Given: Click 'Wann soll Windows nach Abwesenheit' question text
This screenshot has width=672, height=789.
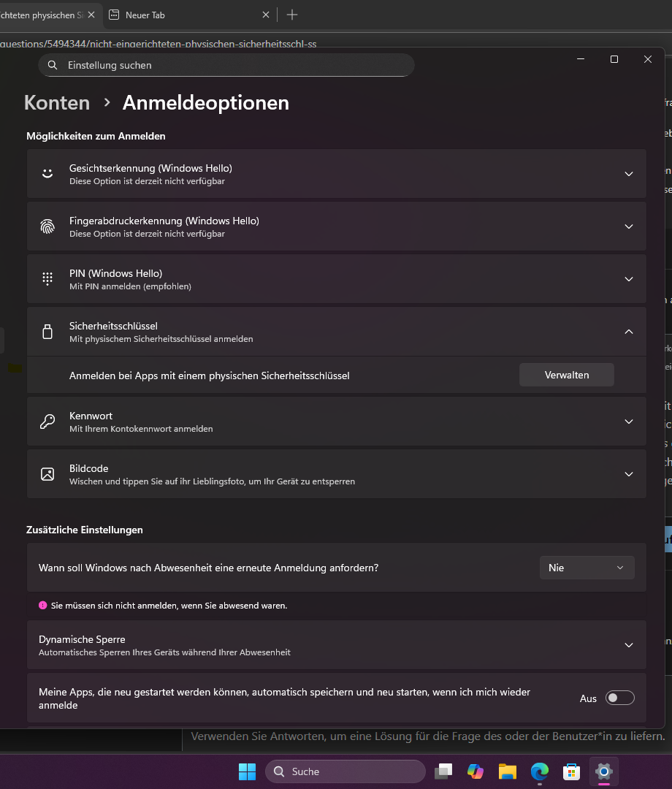Looking at the screenshot, I should pos(208,568).
